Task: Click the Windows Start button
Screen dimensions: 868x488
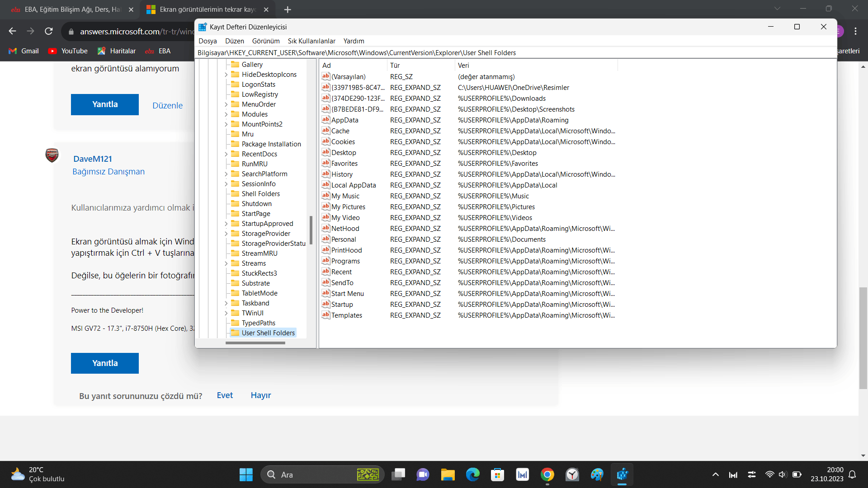Action: pos(246,474)
